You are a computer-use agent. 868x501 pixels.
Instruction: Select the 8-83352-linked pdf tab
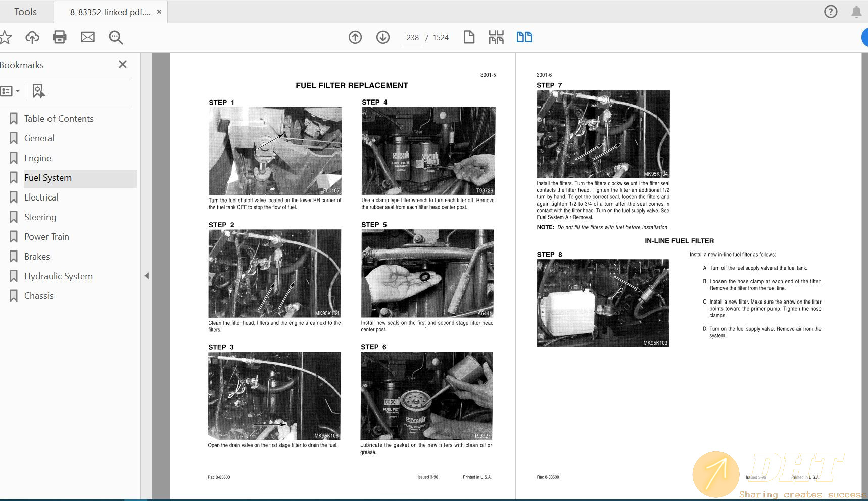pyautogui.click(x=110, y=12)
